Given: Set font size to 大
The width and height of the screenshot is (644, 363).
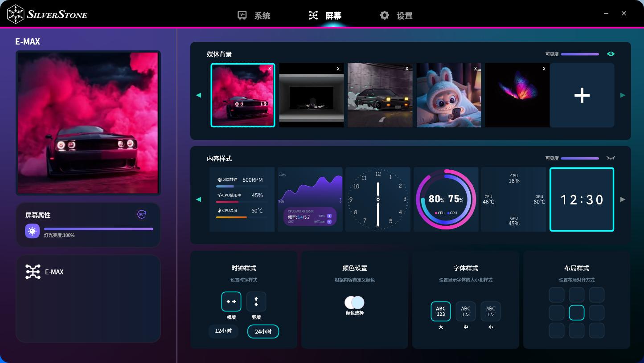Looking at the screenshot, I should 441,311.
